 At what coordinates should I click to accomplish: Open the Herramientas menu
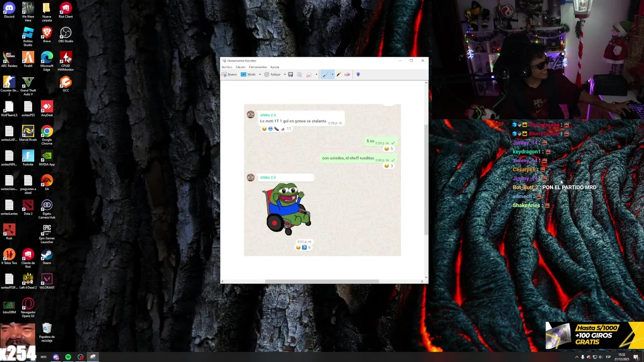(258, 67)
